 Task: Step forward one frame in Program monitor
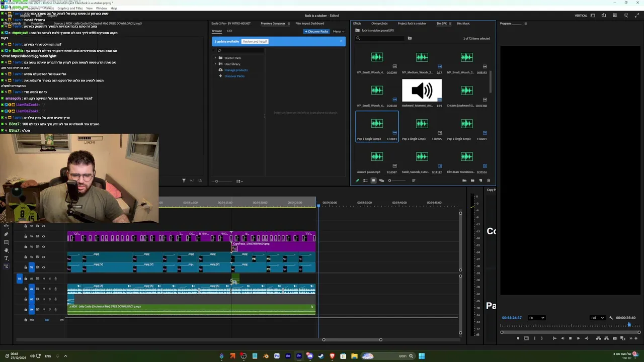578,338
